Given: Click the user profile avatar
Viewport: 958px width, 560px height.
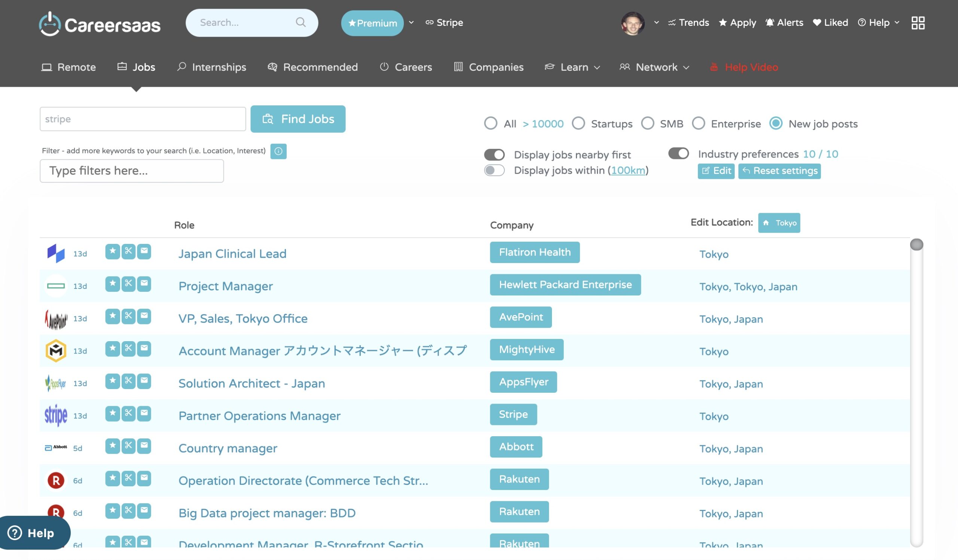Looking at the screenshot, I should tap(632, 24).
